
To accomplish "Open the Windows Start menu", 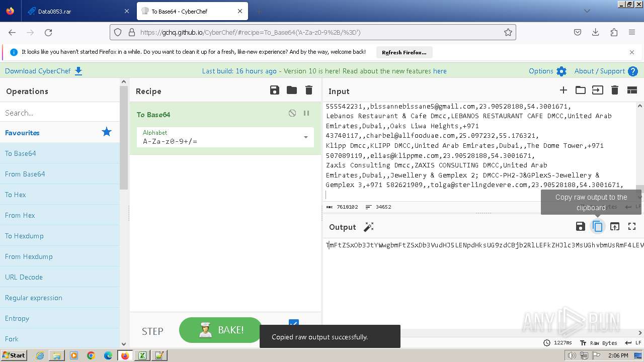I will 14,355.
